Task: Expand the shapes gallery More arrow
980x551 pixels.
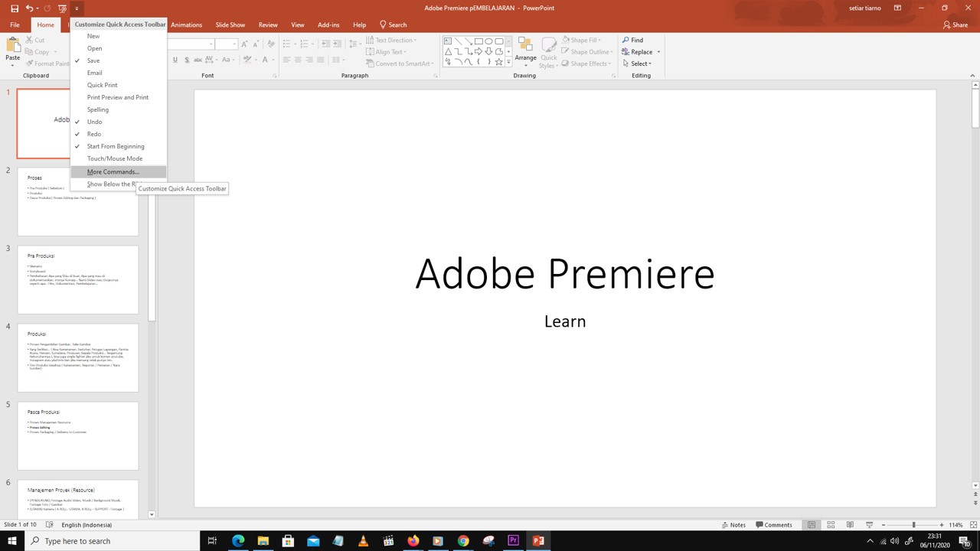Action: [x=508, y=63]
